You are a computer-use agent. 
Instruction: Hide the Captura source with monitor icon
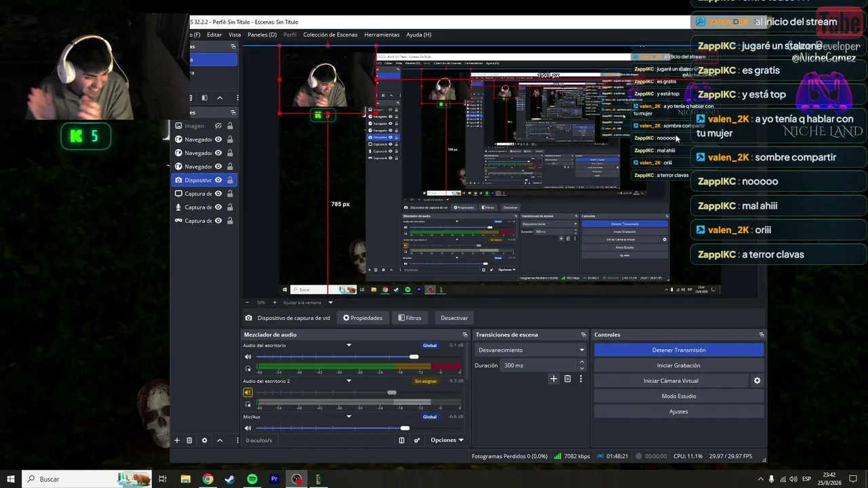[x=218, y=194]
